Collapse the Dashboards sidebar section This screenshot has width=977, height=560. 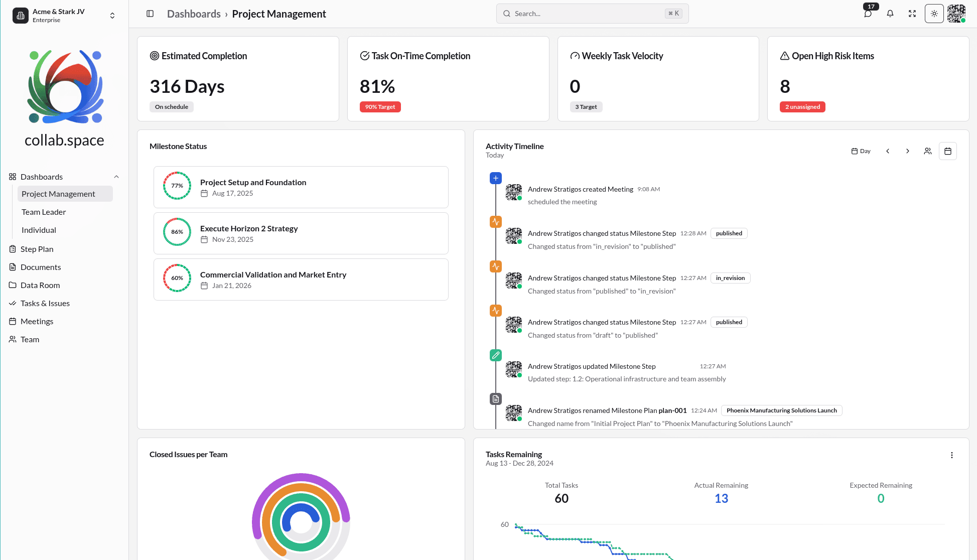click(x=116, y=177)
